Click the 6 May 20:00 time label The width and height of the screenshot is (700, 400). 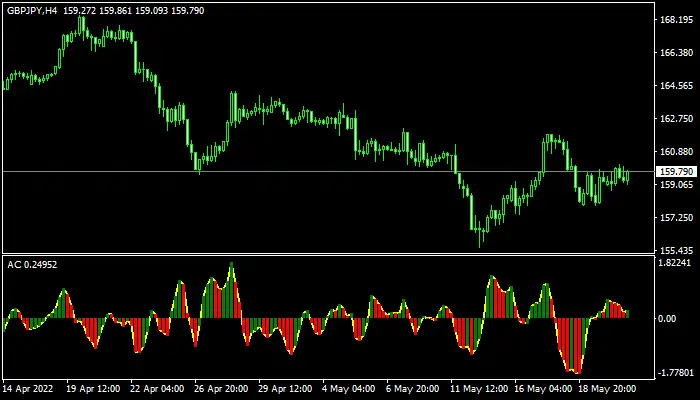coord(412,388)
